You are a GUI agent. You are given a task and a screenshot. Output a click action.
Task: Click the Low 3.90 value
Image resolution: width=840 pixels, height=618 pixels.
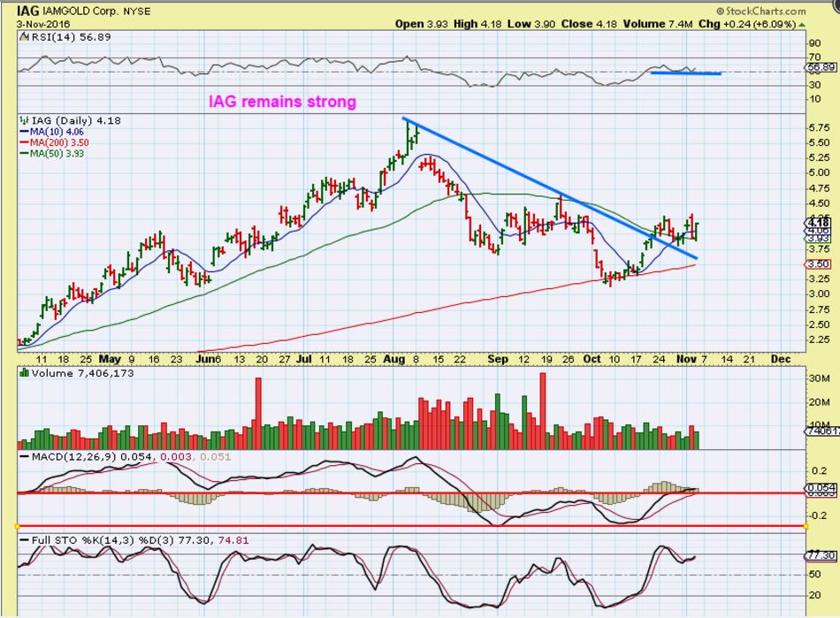click(x=531, y=24)
